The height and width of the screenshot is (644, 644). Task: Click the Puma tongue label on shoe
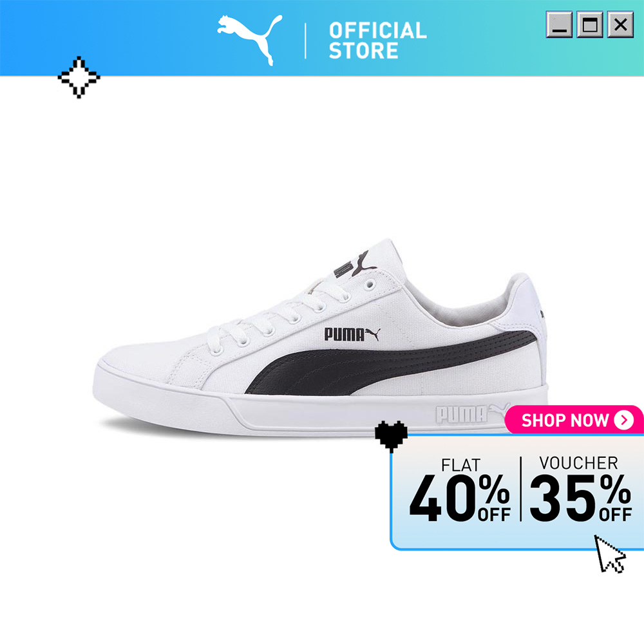[355, 265]
